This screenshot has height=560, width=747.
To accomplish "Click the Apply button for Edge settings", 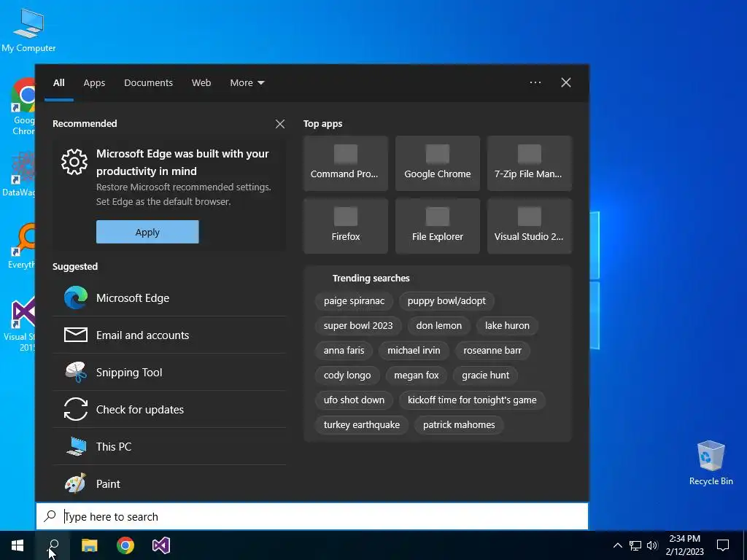I will pyautogui.click(x=147, y=232).
